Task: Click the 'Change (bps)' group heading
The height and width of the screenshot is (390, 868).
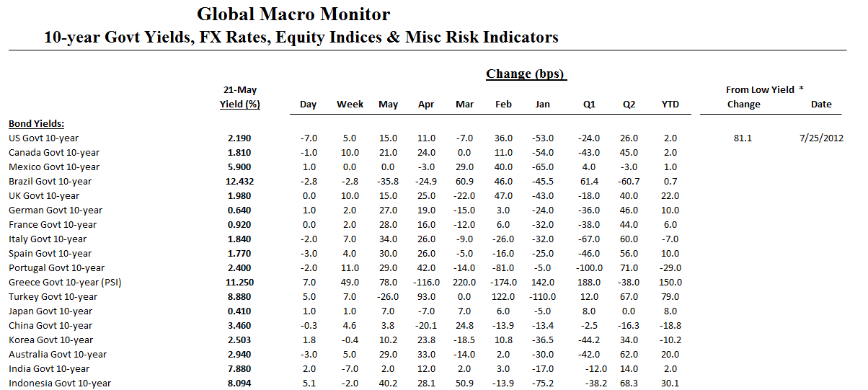Action: [526, 74]
